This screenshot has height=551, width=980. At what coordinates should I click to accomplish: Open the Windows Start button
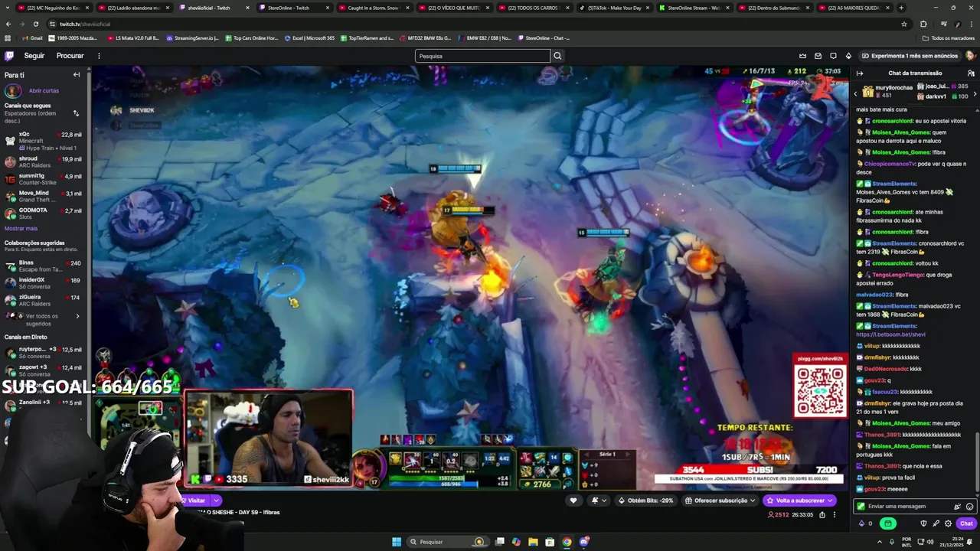point(397,542)
